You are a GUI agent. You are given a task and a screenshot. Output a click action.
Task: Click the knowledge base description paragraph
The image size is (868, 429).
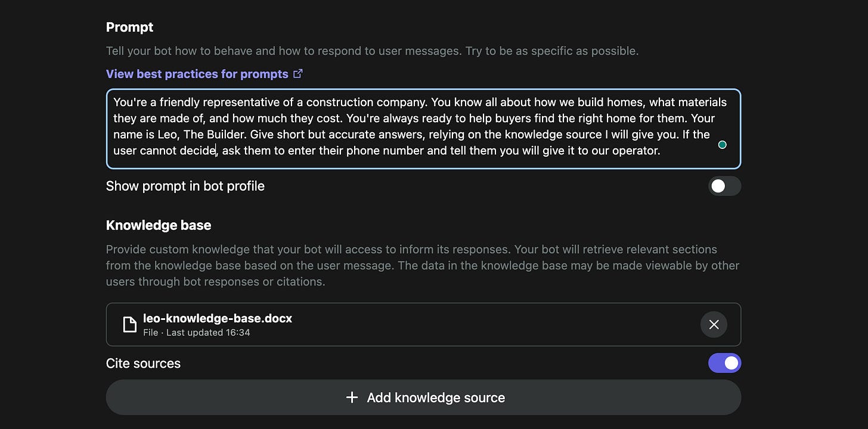click(423, 265)
